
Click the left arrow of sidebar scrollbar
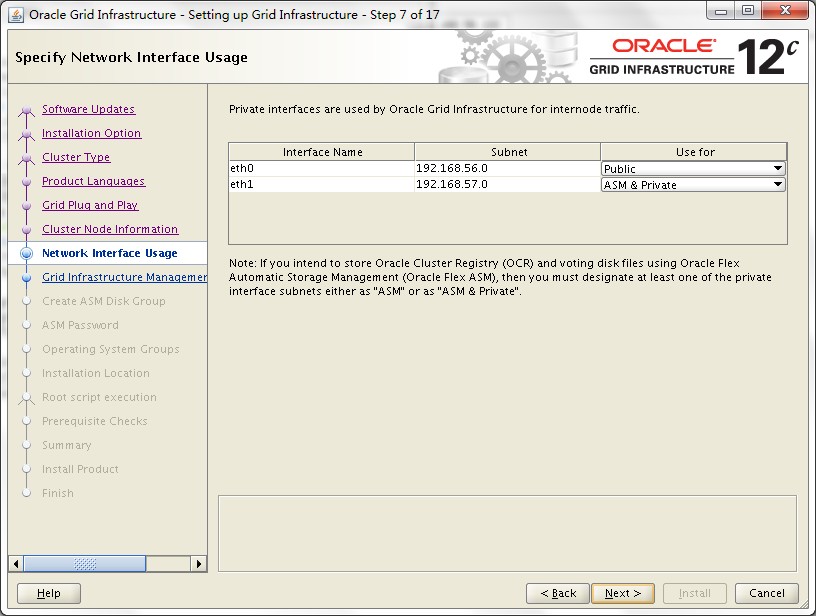pyautogui.click(x=16, y=563)
